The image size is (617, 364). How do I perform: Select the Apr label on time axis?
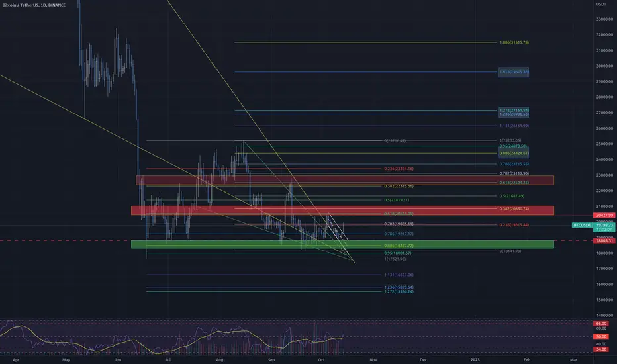point(16,359)
